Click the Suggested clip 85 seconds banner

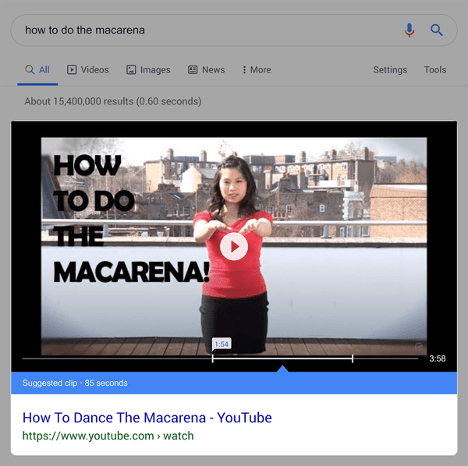[234, 383]
